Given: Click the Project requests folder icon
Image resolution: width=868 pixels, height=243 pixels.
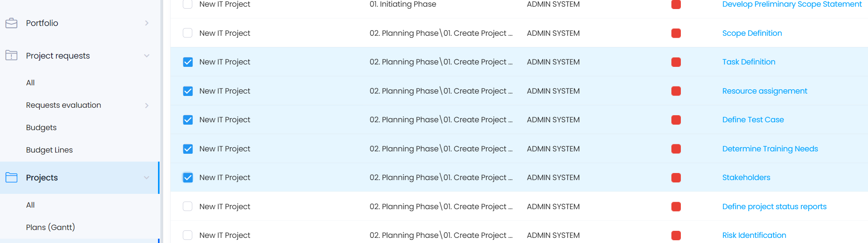Looking at the screenshot, I should point(11,55).
